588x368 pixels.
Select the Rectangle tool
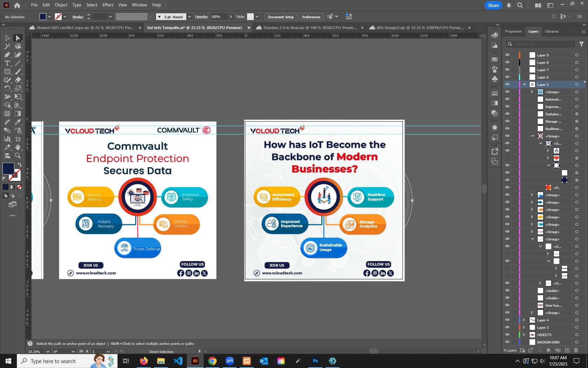point(7,71)
